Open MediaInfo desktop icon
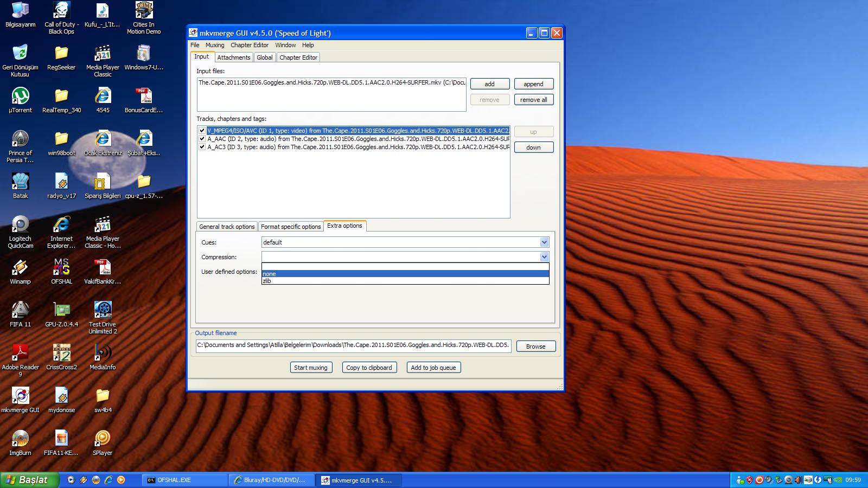 (103, 357)
